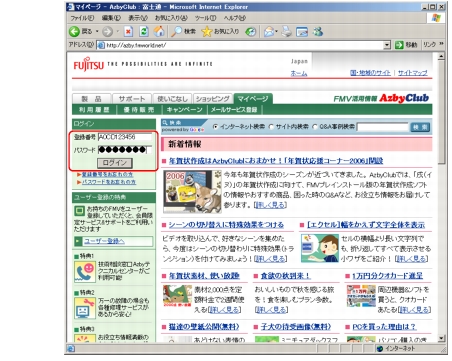Click the 2006 New Year card dog thumbnail
Image resolution: width=452 pixels, height=361 pixels.
click(x=192, y=192)
